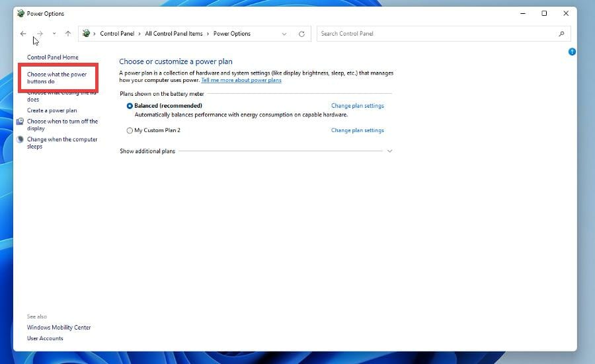This screenshot has width=595, height=364.
Task: Click the Power Options title bar icon
Action: (x=21, y=13)
